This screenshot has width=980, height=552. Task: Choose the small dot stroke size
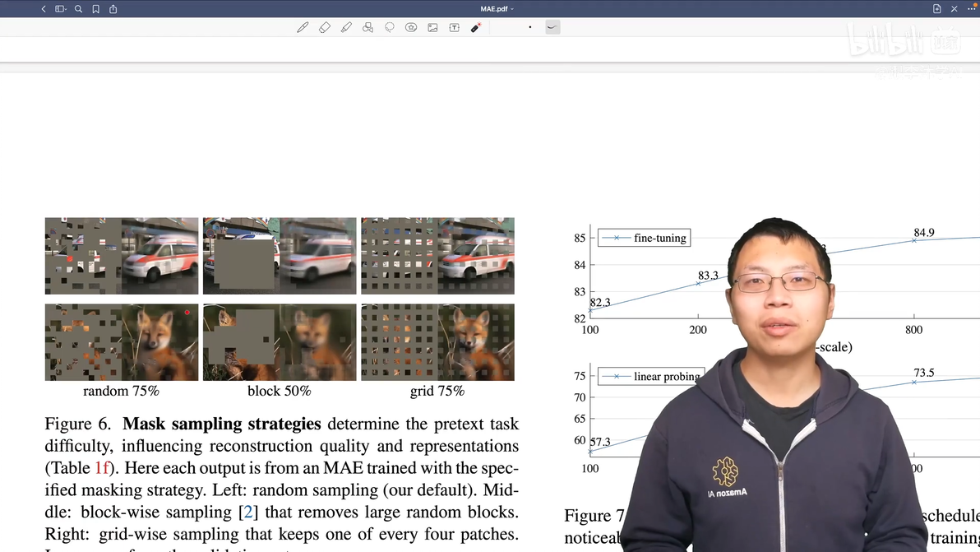[x=530, y=27]
